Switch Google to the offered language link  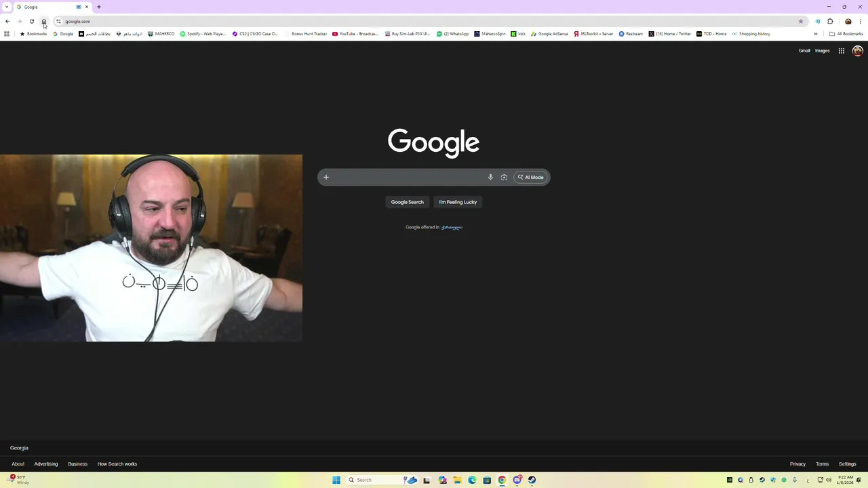tap(452, 228)
